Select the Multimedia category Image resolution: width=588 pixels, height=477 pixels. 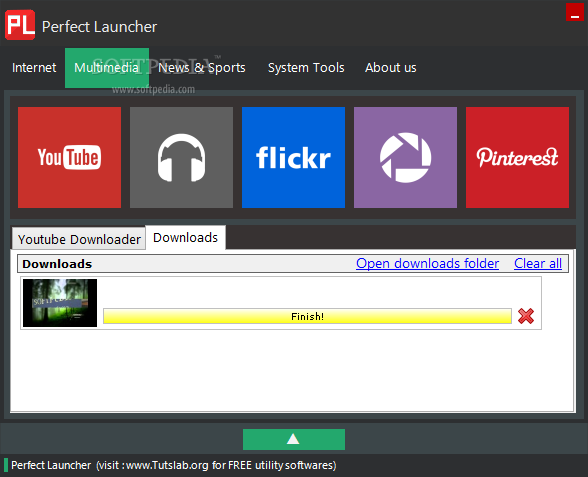[x=107, y=68]
